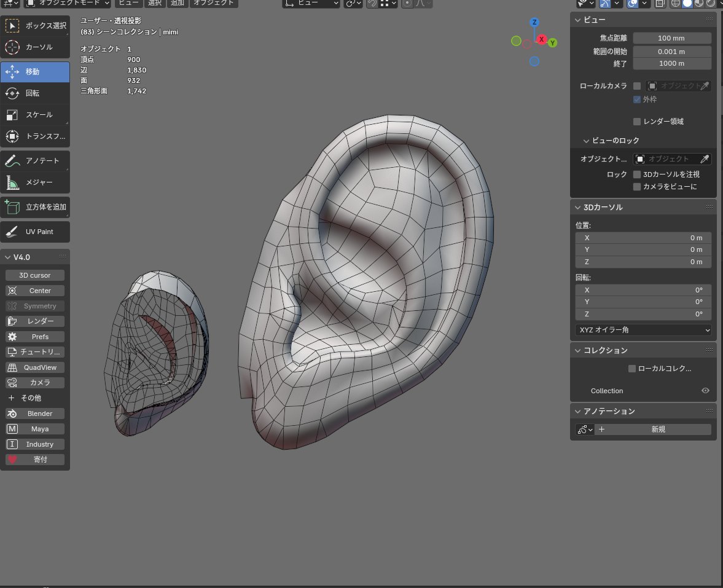Click the 終了 1000 m field

(672, 64)
